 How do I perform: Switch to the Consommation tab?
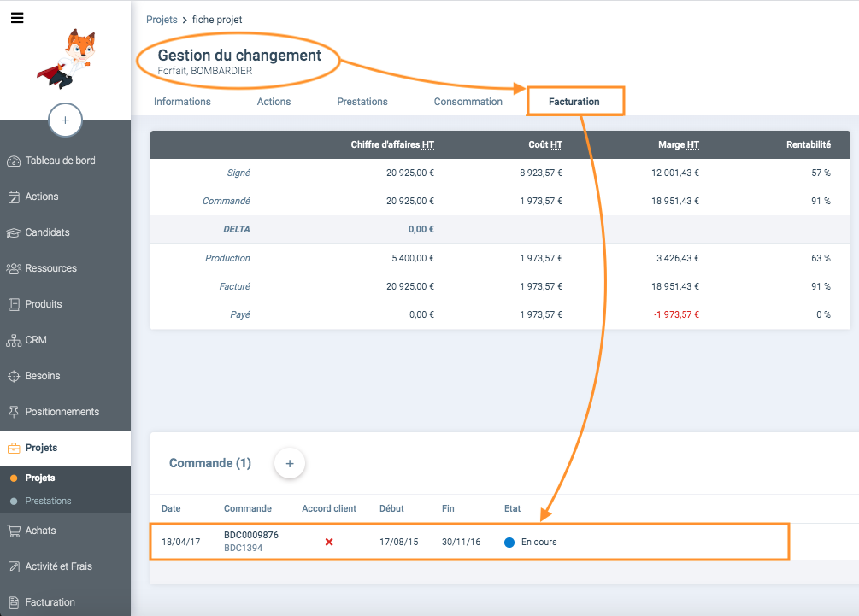[x=468, y=102]
